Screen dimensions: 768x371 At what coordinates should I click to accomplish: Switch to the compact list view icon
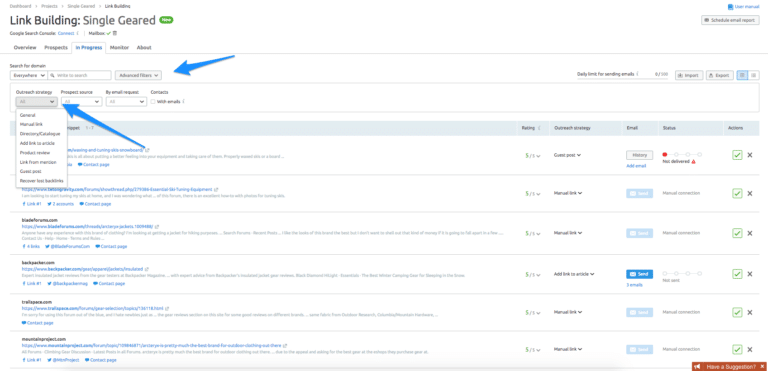[x=754, y=75]
